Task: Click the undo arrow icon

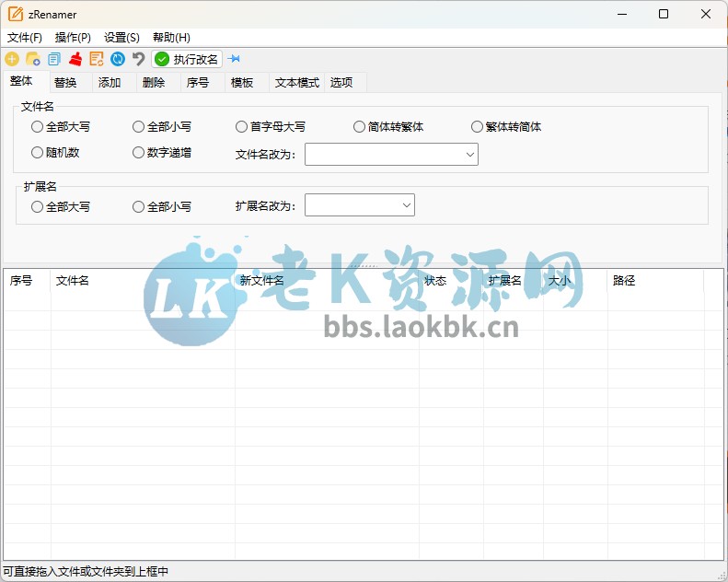Action: (138, 59)
